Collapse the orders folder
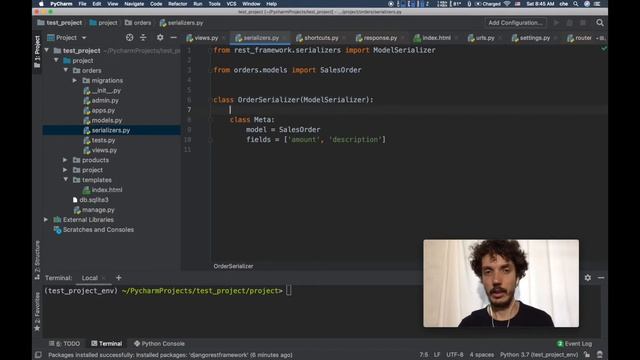Viewport: 640px width, 360px height. tap(66, 70)
